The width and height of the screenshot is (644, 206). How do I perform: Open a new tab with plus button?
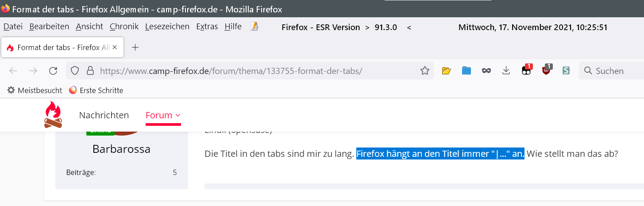[x=135, y=48]
